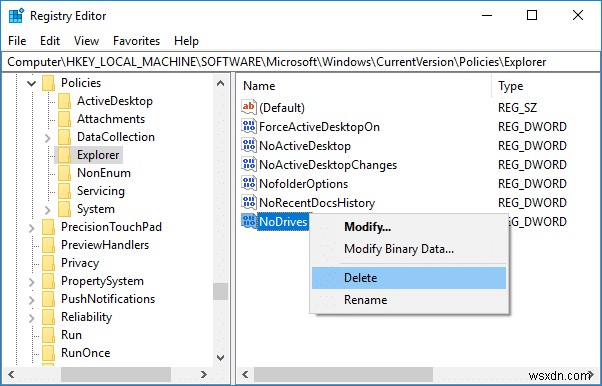Select Rename in the context menu

pos(409,300)
